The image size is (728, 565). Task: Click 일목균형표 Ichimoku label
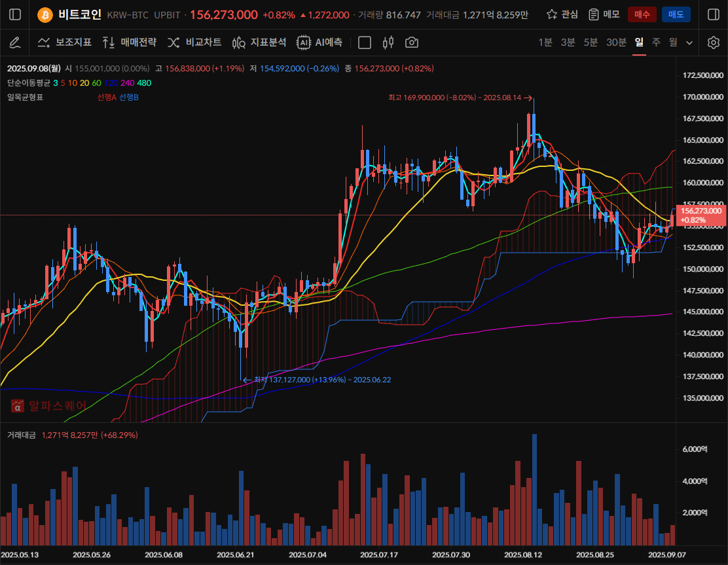point(25,98)
